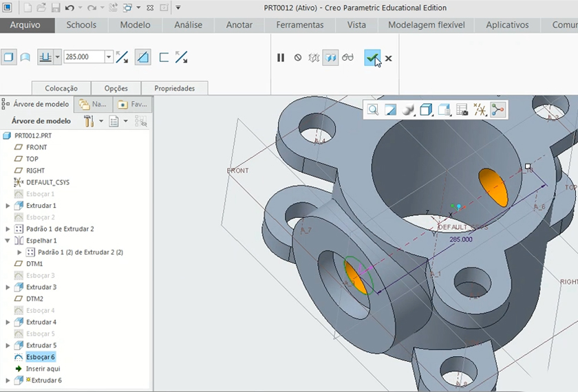Open the model tree settings tool icon

(89, 121)
